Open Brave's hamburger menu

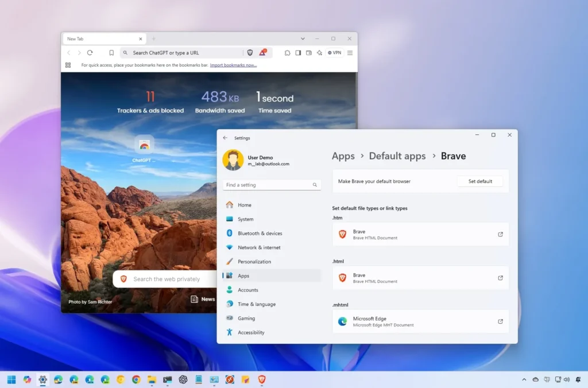point(349,52)
